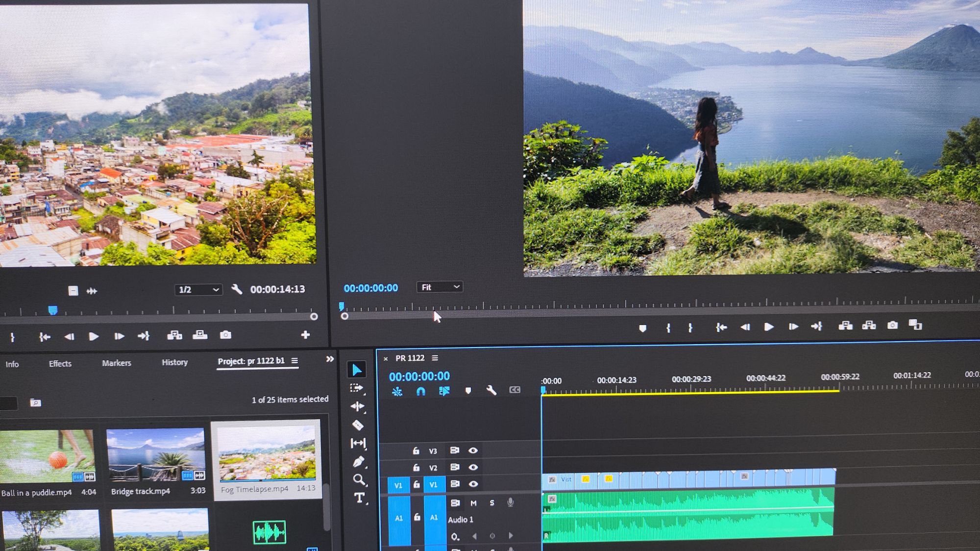Image resolution: width=980 pixels, height=551 pixels.
Task: Open the Source playback resolution 1/2 dropdown
Action: tap(198, 290)
